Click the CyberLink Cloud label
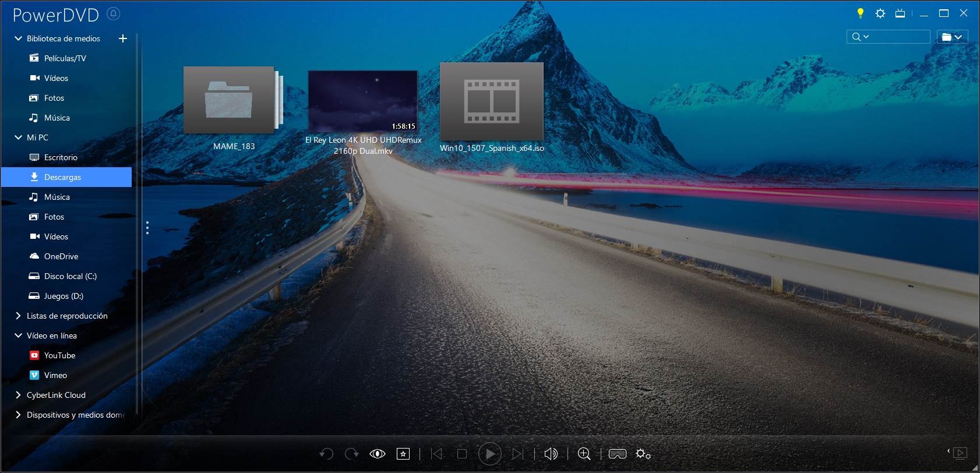 (56, 395)
